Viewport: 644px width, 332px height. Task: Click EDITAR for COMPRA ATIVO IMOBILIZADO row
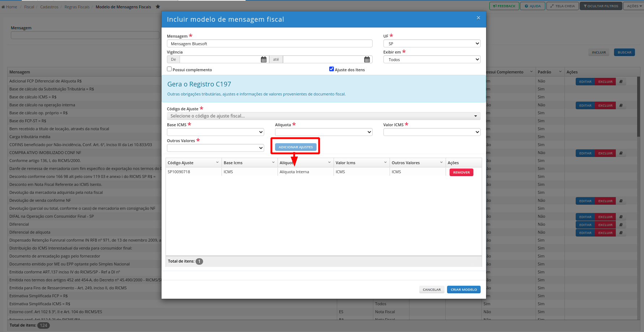(585, 153)
